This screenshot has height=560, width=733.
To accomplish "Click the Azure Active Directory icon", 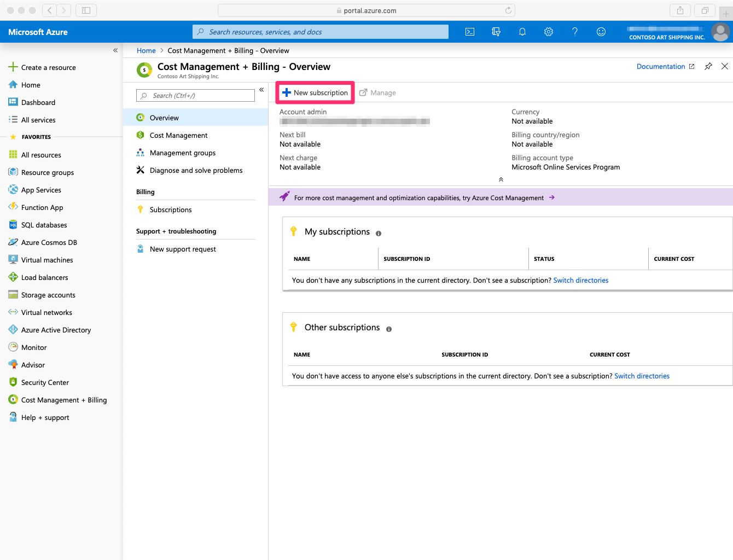I will 13,330.
